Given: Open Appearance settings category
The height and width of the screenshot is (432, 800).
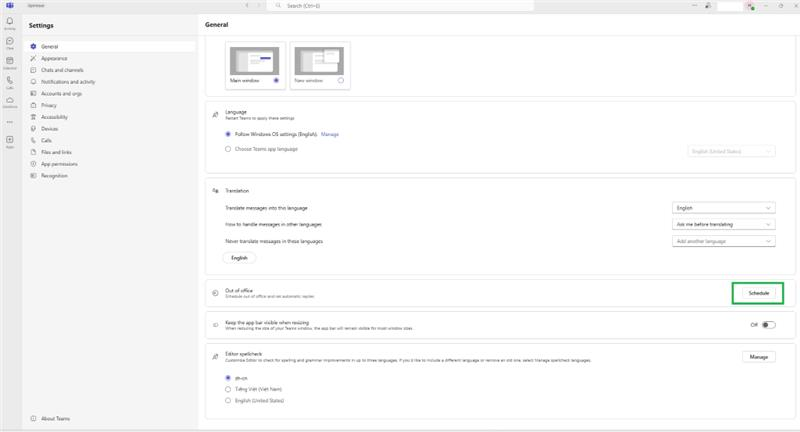Looking at the screenshot, I should point(111,58).
